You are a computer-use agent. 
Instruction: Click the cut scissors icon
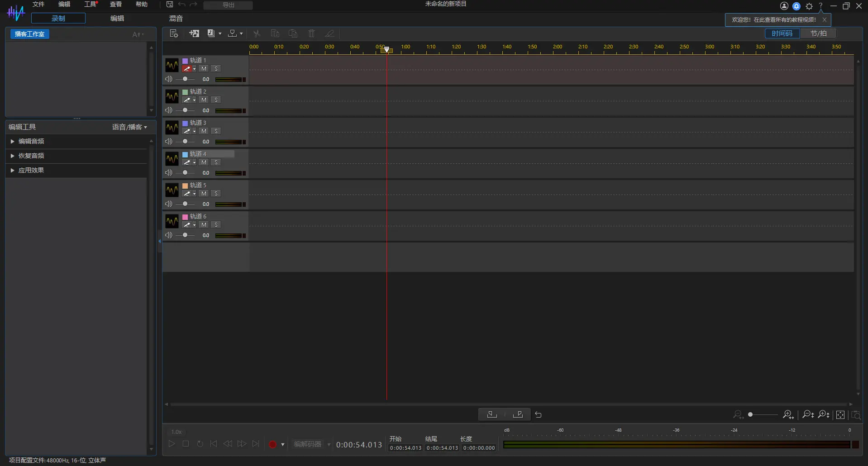pyautogui.click(x=257, y=33)
